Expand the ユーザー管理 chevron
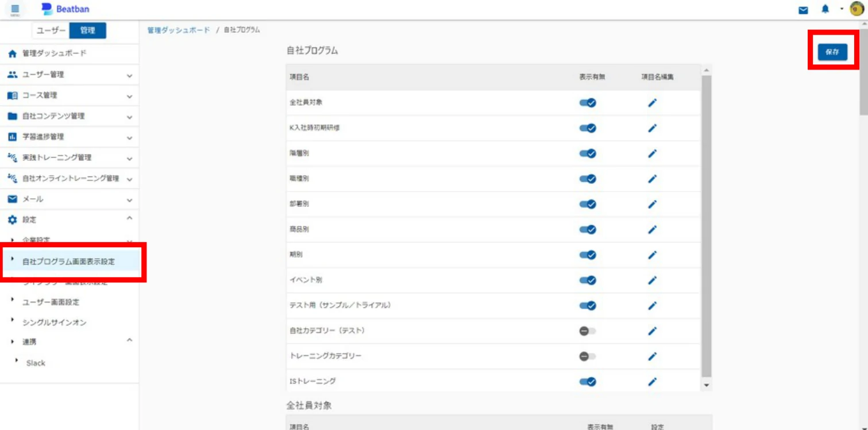This screenshot has width=868, height=430. click(x=129, y=75)
